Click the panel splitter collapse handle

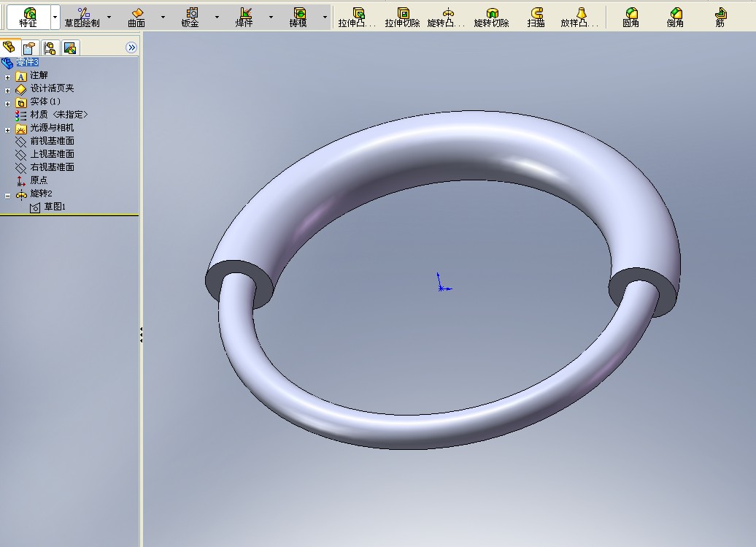click(x=141, y=334)
